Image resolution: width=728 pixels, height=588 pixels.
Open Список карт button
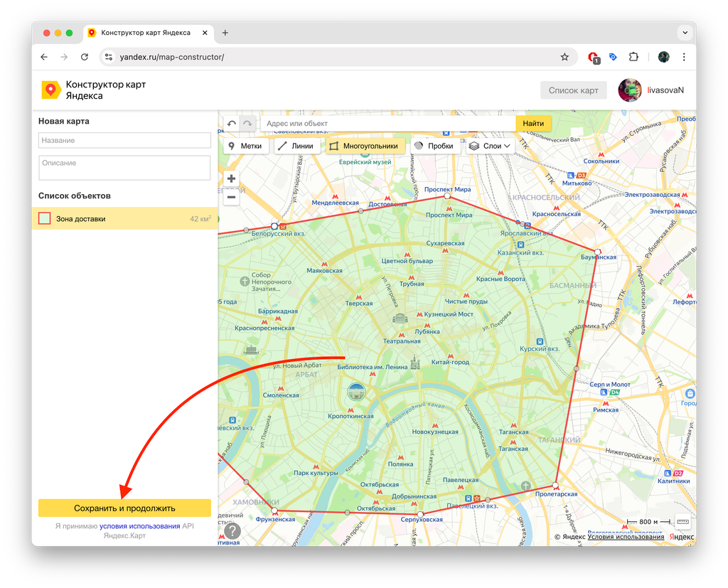pos(574,90)
